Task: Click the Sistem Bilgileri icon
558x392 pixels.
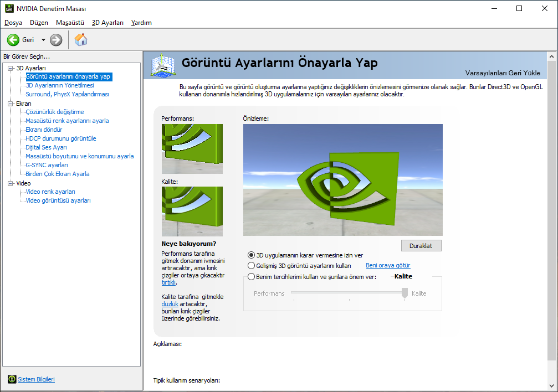Action: click(12, 379)
